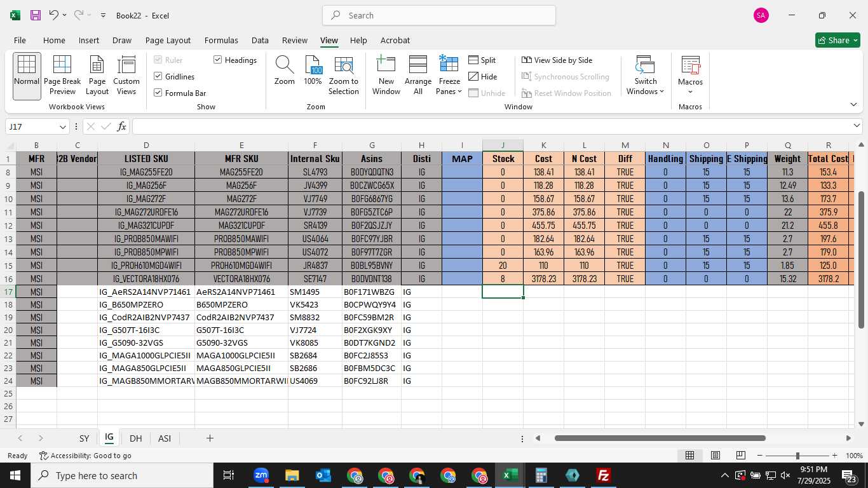Open Custom Views dialog
Screen dimensions: 868x488
pyautogui.click(x=126, y=76)
